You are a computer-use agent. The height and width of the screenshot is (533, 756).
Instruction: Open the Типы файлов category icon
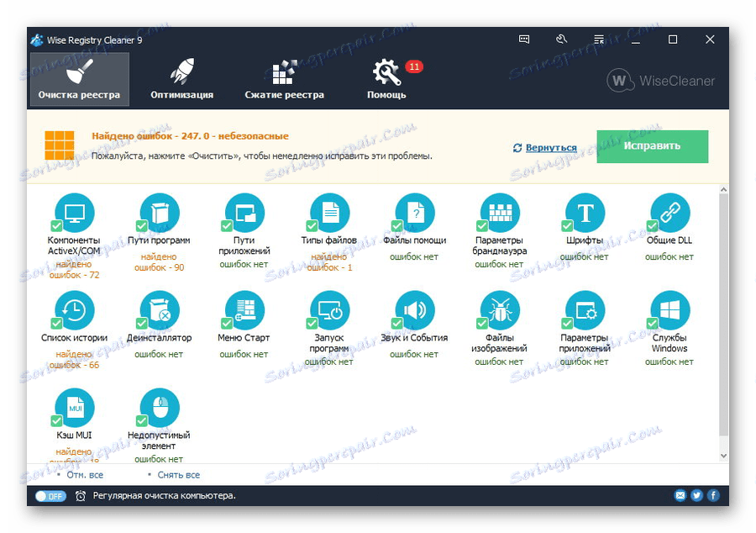(x=330, y=213)
